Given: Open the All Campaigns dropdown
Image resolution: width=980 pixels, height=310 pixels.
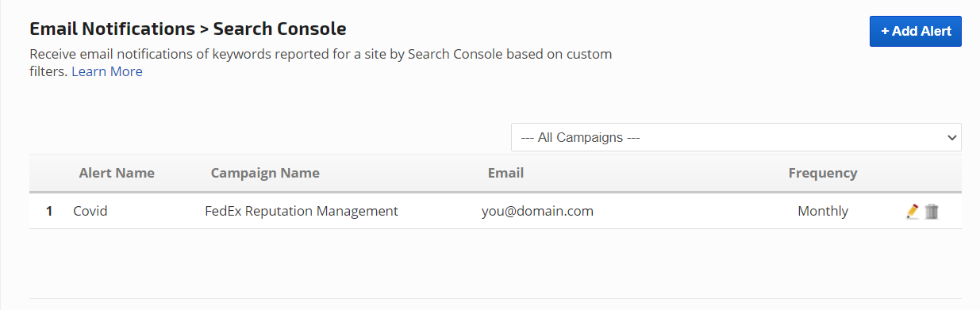Looking at the screenshot, I should pos(736,137).
